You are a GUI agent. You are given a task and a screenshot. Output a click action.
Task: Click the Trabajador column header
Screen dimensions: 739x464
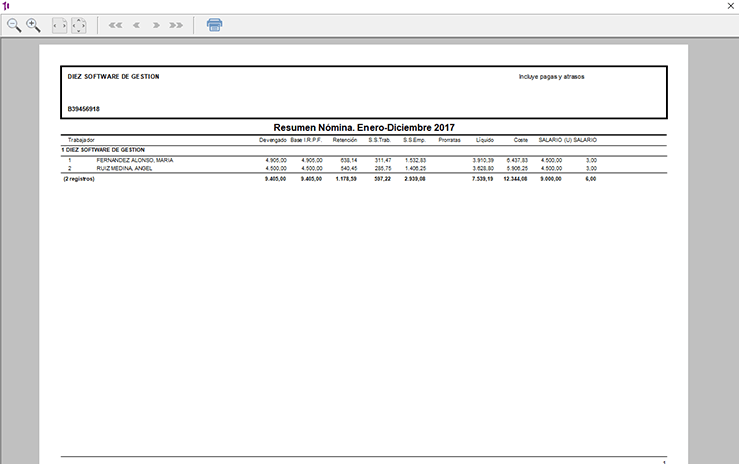(82, 140)
